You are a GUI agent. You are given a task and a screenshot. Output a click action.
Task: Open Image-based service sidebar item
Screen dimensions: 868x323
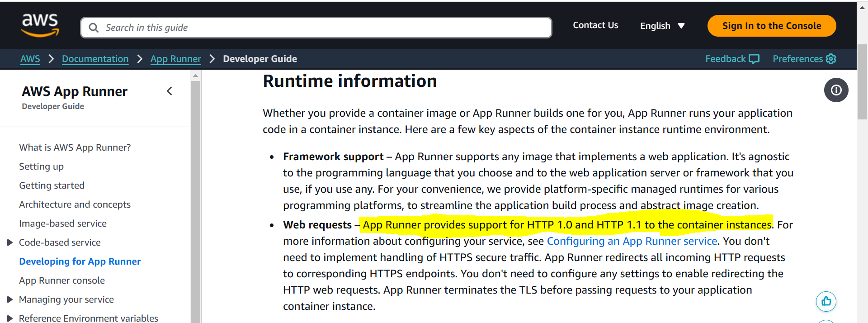tap(62, 223)
